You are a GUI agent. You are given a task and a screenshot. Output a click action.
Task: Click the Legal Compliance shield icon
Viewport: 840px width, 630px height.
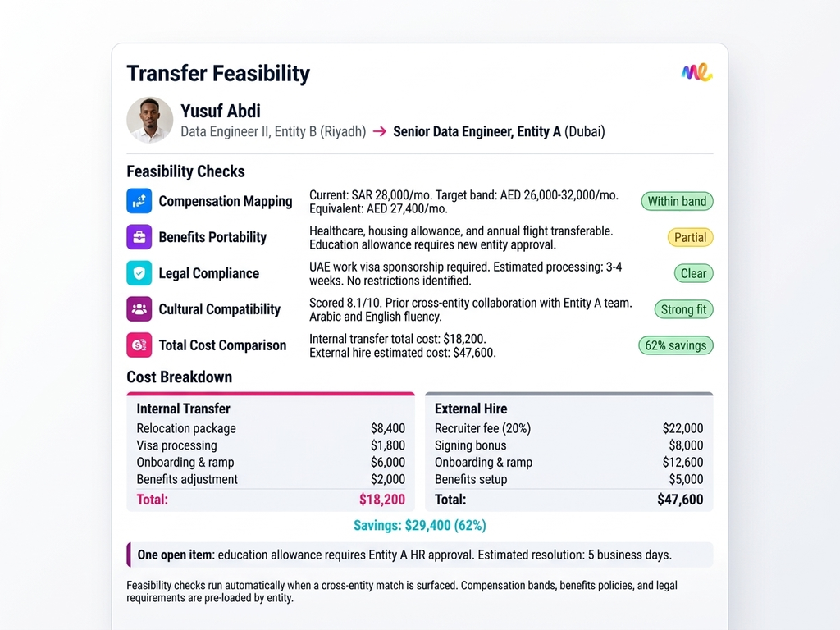point(139,273)
